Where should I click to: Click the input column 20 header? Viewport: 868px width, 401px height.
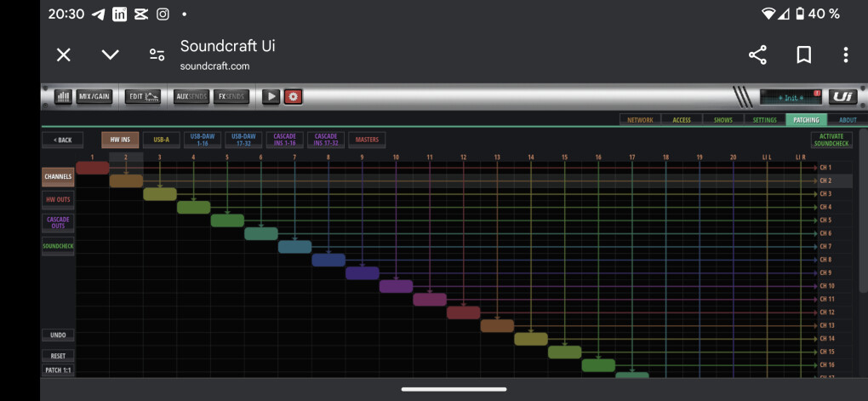coord(733,158)
